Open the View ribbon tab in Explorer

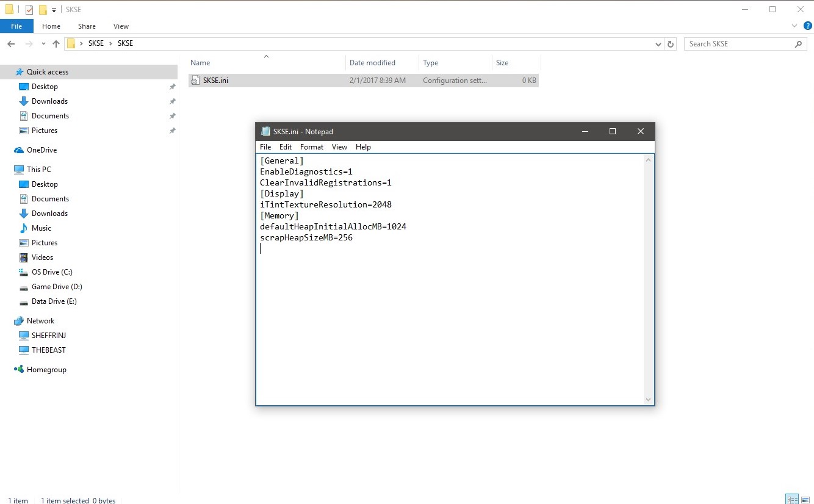pyautogui.click(x=121, y=26)
